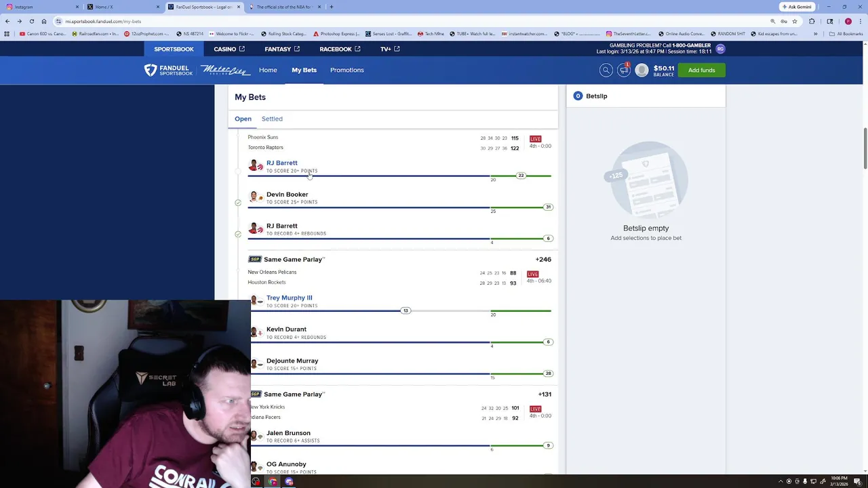Click the +246 parlay odds value
Screen dimensions: 868x488
pyautogui.click(x=543, y=259)
